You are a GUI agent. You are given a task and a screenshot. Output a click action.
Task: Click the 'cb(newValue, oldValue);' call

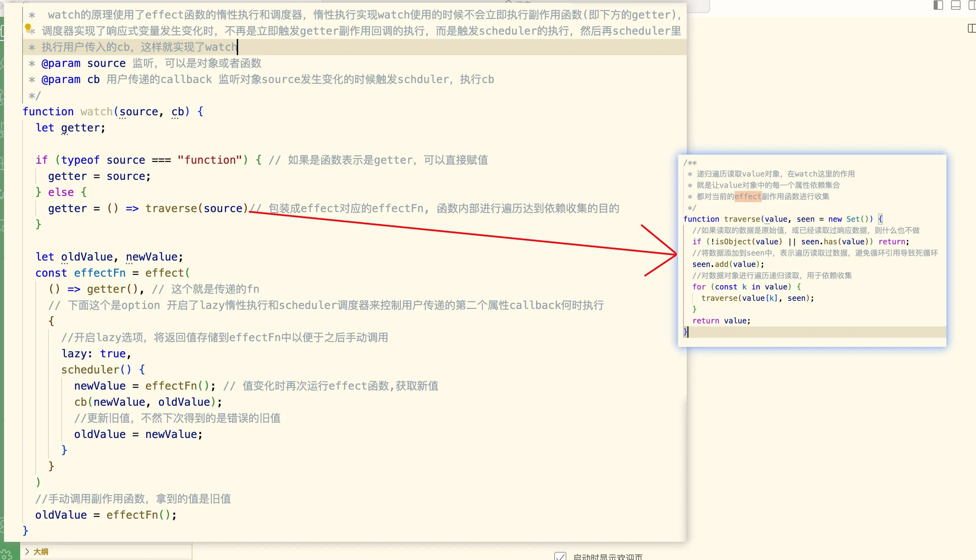pos(148,402)
